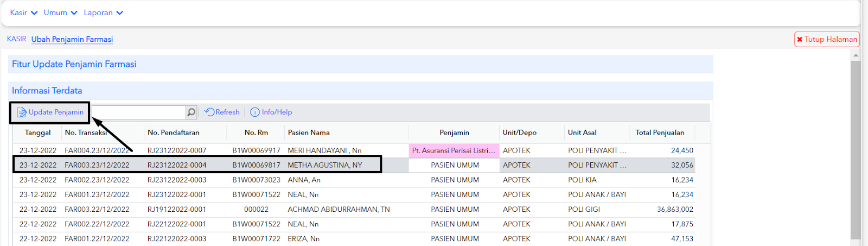Click record number B1W00073023
Screen dimensions: 868x246
point(257,180)
